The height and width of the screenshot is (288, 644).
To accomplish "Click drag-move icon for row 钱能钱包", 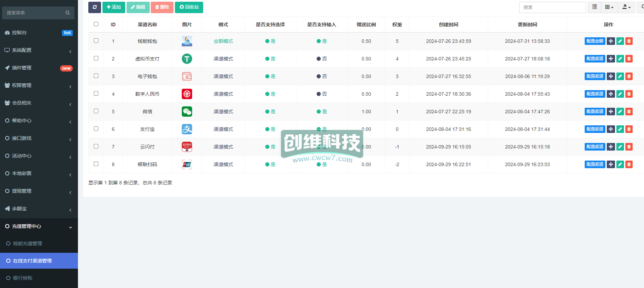I will pos(611,41).
